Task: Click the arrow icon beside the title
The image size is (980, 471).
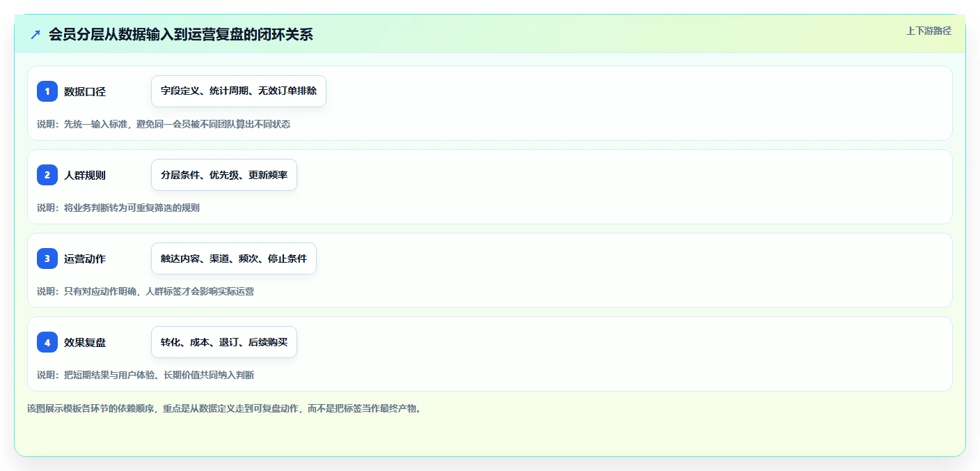Action: [x=35, y=34]
